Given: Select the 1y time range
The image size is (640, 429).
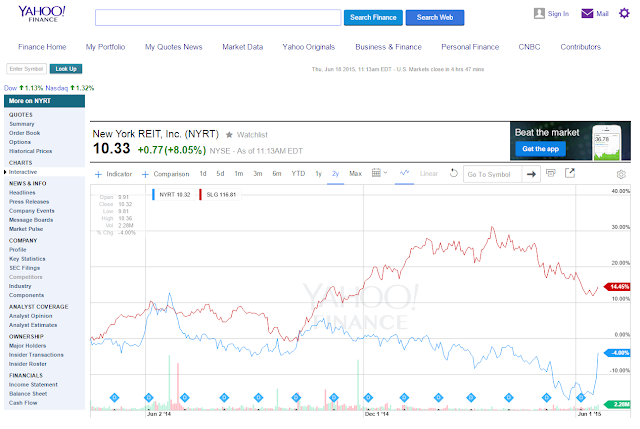Looking at the screenshot, I should (x=318, y=173).
